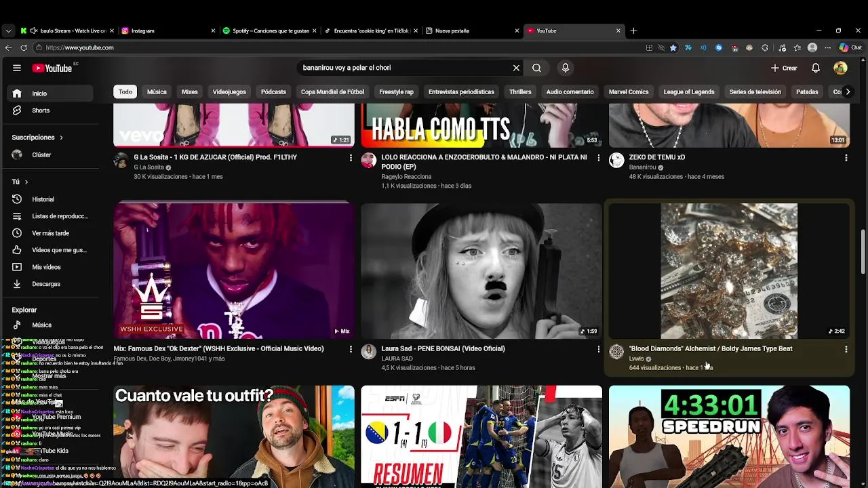Screen dimensions: 868x488
Task: Switch to the Instagram browser tab
Action: coord(168,30)
